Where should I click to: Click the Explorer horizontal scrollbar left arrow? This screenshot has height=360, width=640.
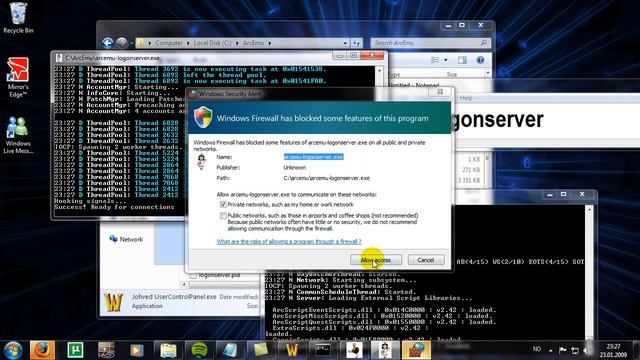point(184,284)
